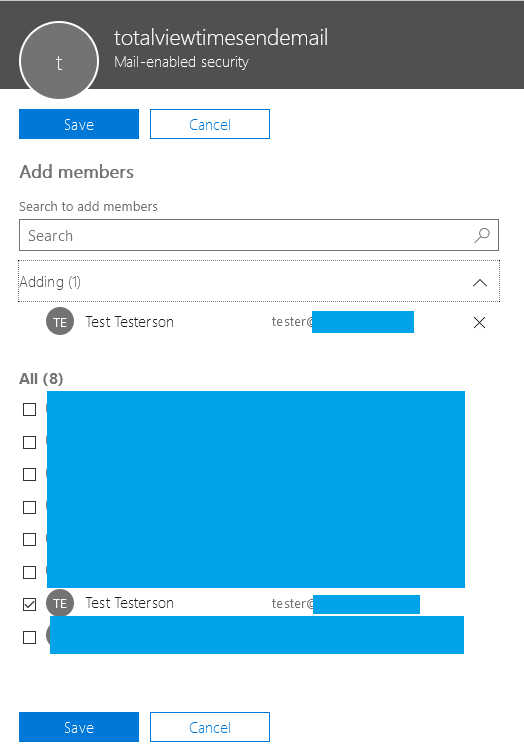This screenshot has height=754, width=524.
Task: Click the bottom Save button
Action: coord(79,727)
